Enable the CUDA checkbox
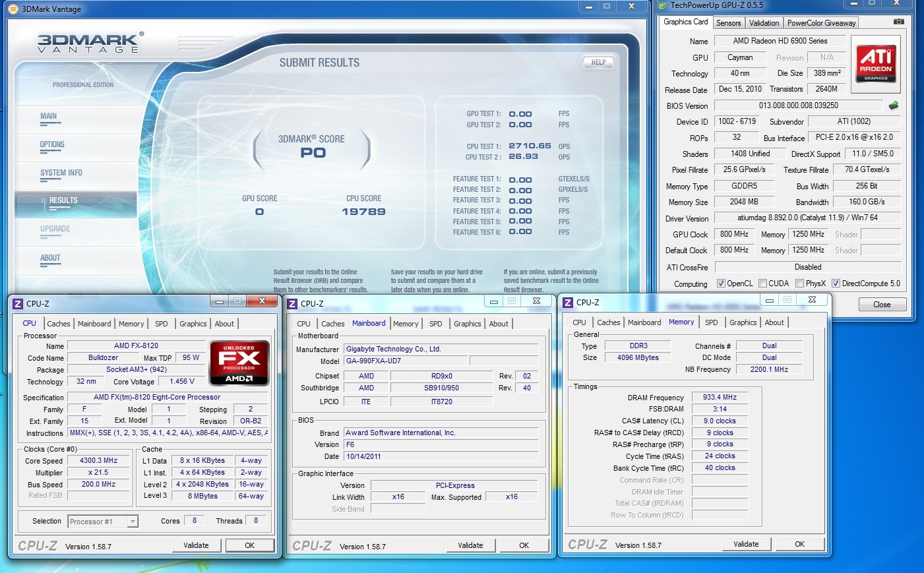This screenshot has height=573, width=924. click(762, 284)
